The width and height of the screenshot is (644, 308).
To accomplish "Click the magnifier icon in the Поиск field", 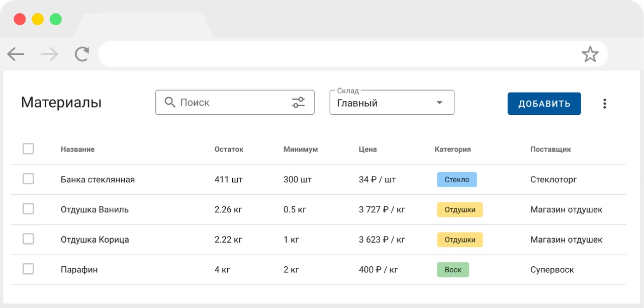I will pos(170,103).
